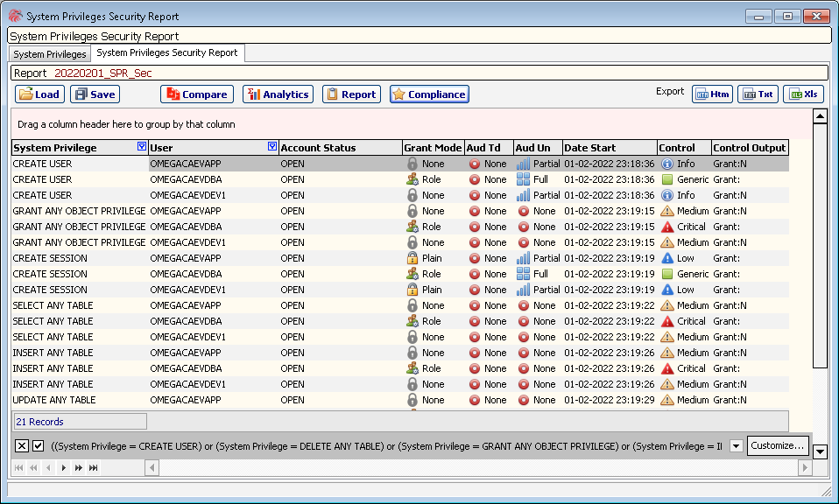Image resolution: width=839 pixels, height=504 pixels.
Task: Sort by the Grant Mode column header
Action: click(x=433, y=148)
